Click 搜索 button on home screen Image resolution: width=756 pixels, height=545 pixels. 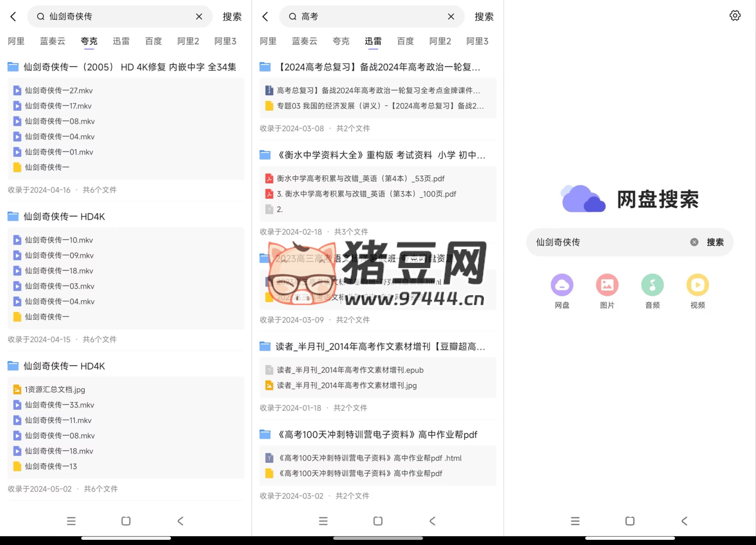715,242
